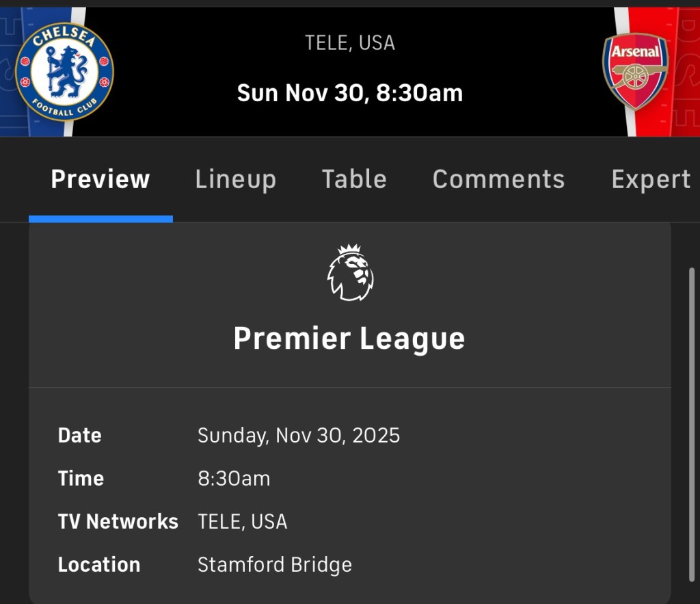Switch to the Preview tab
Screen dimensions: 700x604
pyautogui.click(x=100, y=179)
